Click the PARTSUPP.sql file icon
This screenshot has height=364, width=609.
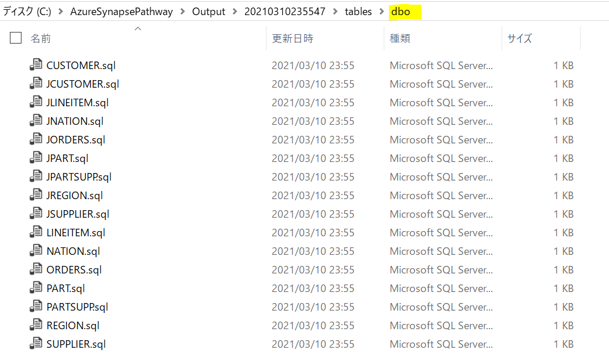[36, 307]
